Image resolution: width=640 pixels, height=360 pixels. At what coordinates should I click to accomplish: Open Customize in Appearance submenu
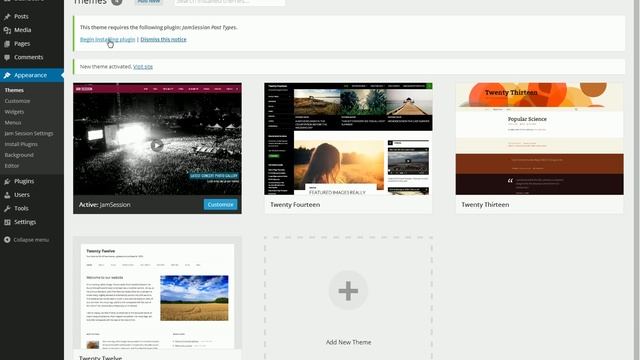click(18, 101)
